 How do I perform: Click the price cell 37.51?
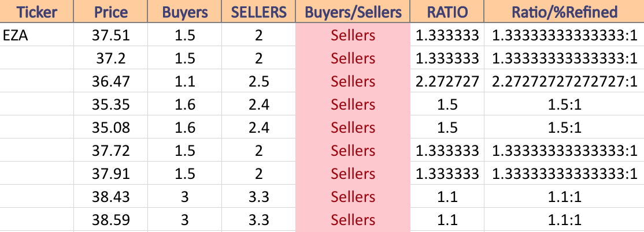coord(110,35)
